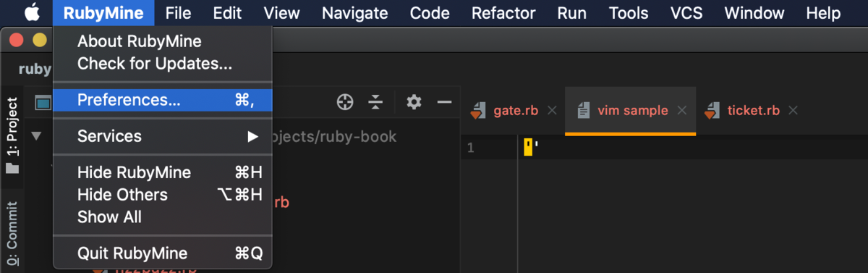Open project panel settings gear

click(414, 102)
